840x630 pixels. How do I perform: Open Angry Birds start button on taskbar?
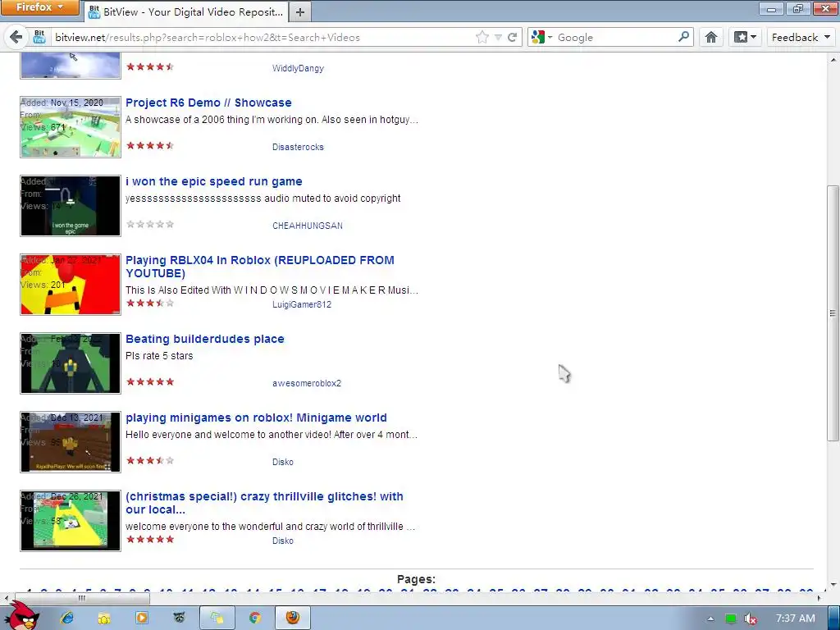(22, 616)
